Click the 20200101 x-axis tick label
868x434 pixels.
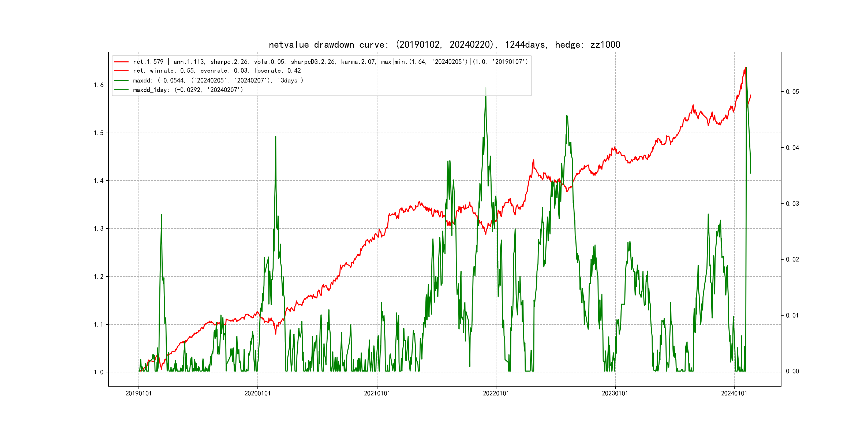pyautogui.click(x=257, y=393)
